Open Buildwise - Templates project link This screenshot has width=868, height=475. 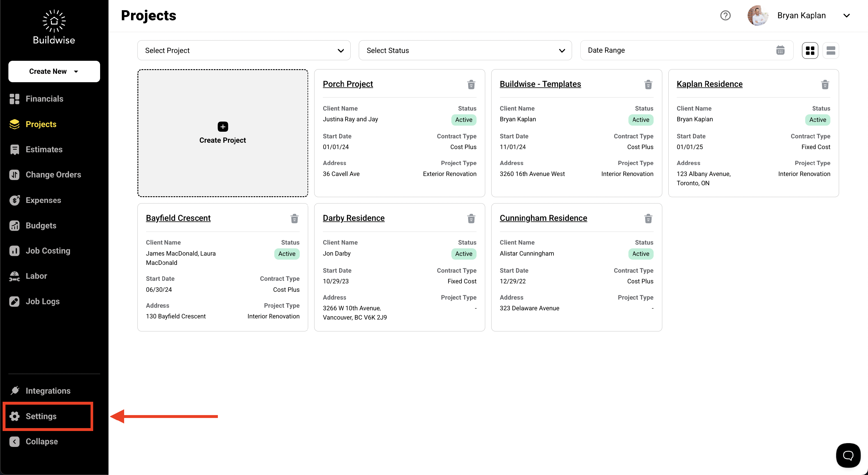[540, 84]
